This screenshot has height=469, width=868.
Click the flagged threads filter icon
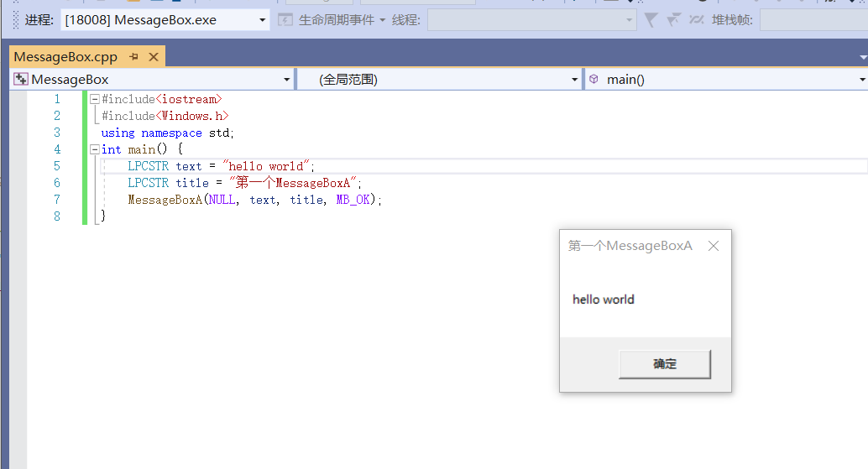673,20
